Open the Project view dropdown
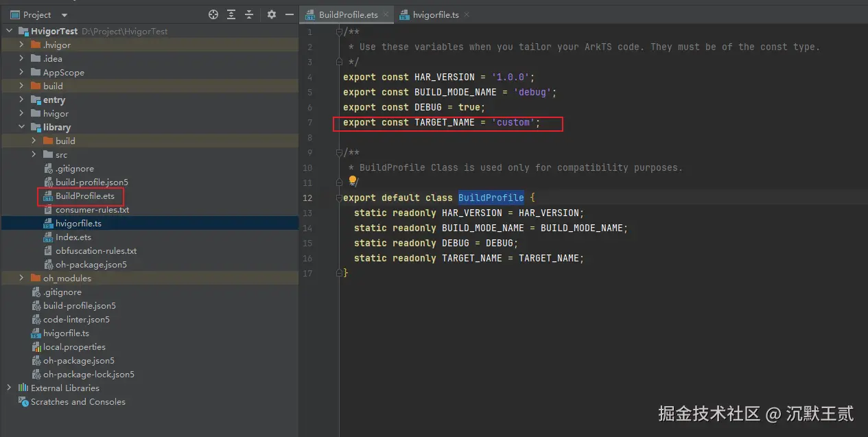This screenshot has height=437, width=868. tap(64, 15)
